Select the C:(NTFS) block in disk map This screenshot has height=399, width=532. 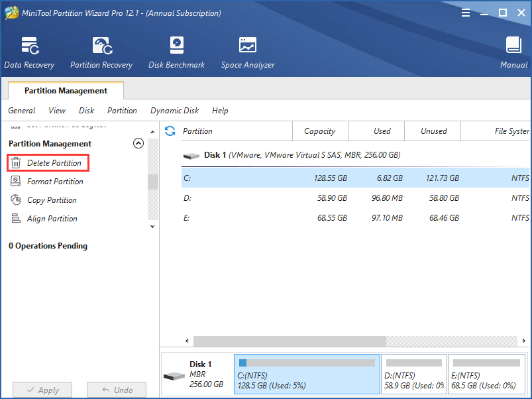pyautogui.click(x=307, y=374)
